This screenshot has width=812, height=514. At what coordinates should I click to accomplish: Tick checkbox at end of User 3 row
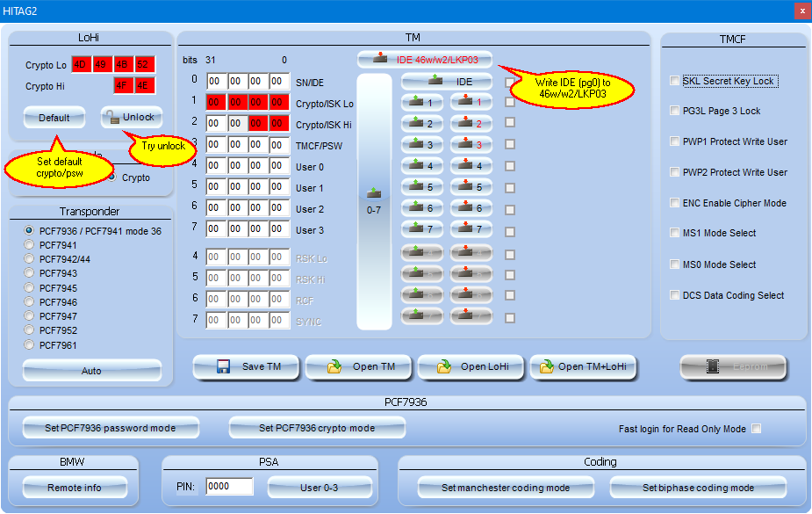(510, 232)
